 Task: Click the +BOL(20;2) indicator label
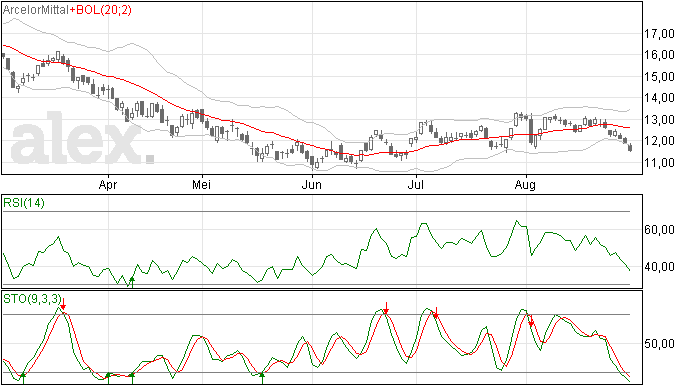[100, 9]
